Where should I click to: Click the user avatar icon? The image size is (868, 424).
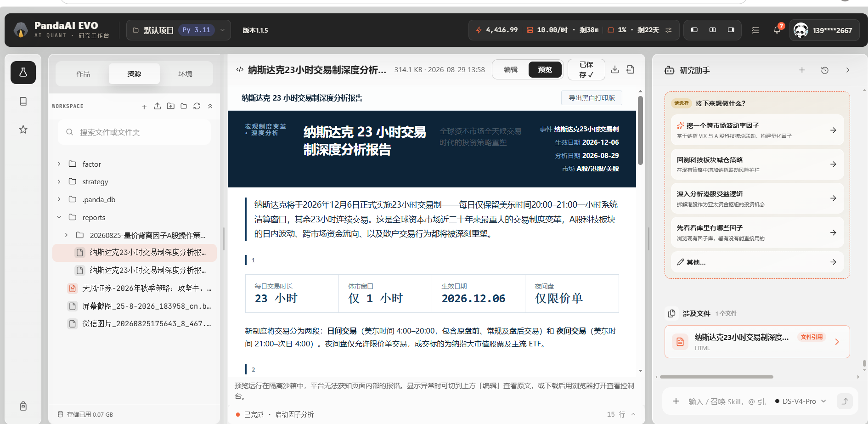tap(801, 30)
